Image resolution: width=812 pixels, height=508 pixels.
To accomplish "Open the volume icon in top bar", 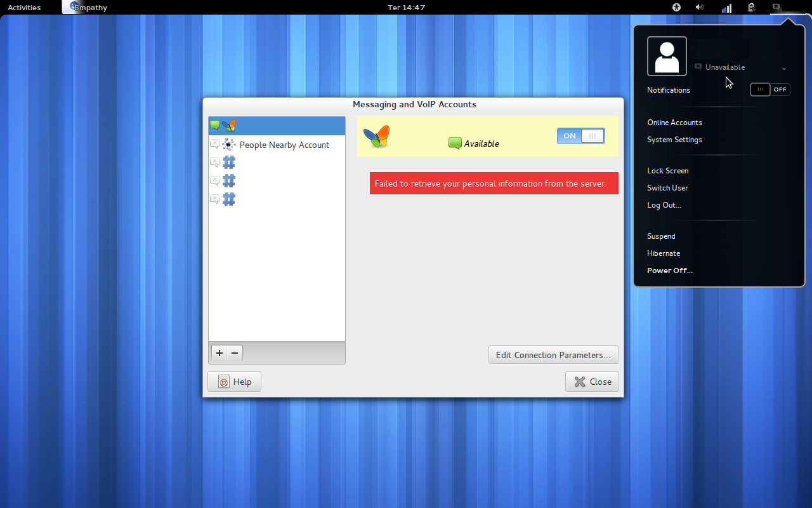I will point(699,8).
